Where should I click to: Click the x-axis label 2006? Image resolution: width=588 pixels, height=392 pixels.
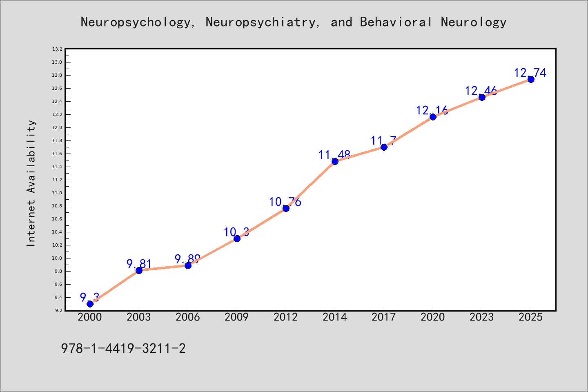click(x=188, y=317)
